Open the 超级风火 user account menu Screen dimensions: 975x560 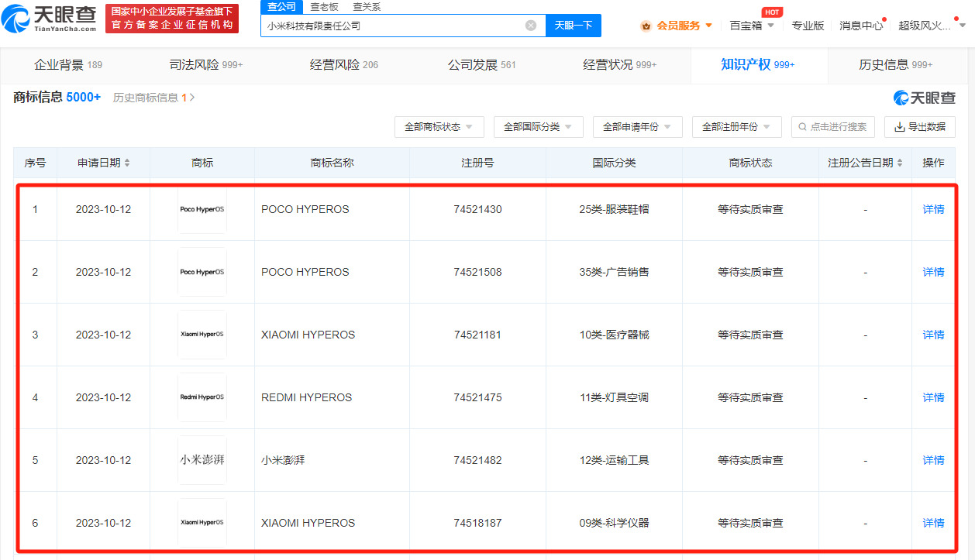(932, 26)
